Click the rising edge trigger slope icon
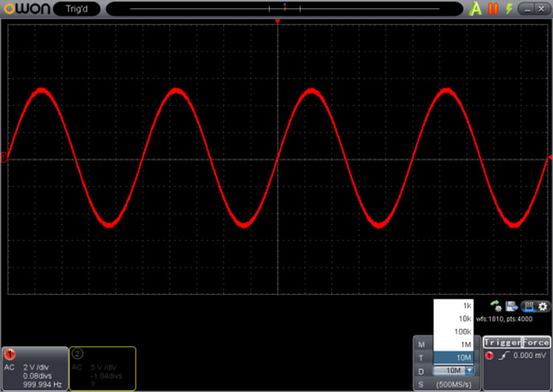This screenshot has height=392, width=553. (504, 356)
